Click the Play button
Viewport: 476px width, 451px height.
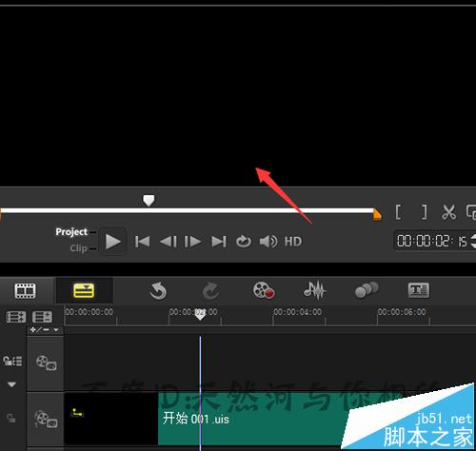(x=112, y=242)
